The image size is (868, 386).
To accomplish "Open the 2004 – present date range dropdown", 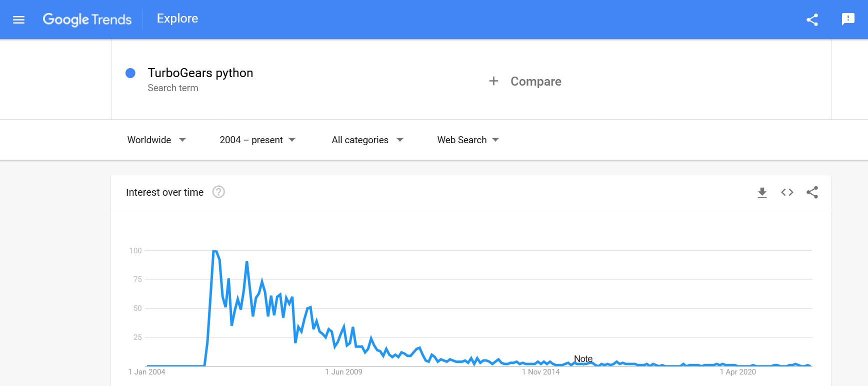I will pos(257,140).
